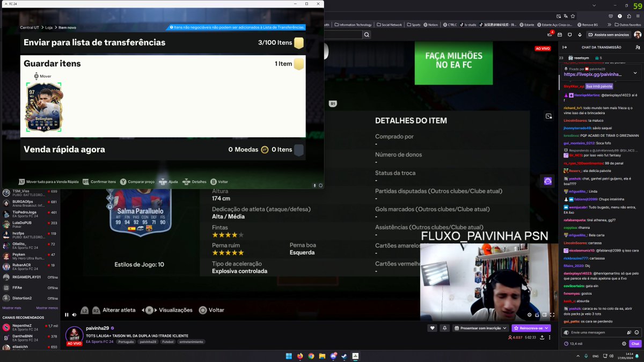The height and width of the screenshot is (362, 644).
Task: Click the 'Ajuda' help prompt
Action: tap(168, 182)
